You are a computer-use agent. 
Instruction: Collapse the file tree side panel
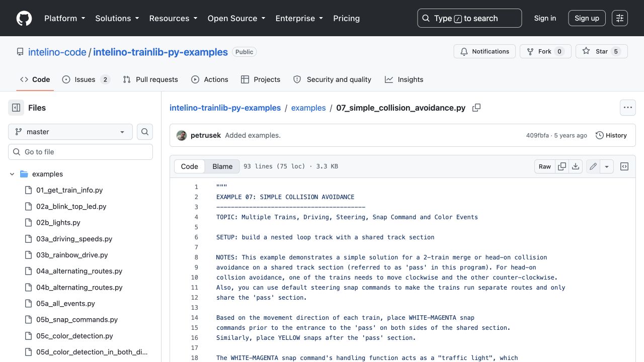[16, 108]
